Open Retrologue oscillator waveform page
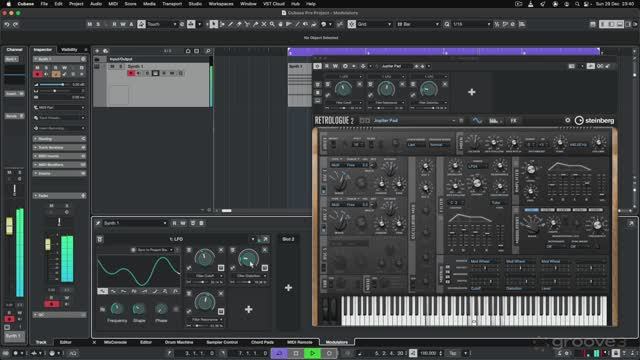 tap(477, 120)
